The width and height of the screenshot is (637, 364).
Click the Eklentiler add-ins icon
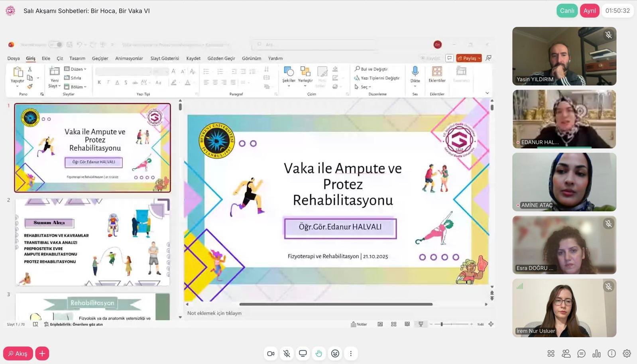pyautogui.click(x=437, y=72)
